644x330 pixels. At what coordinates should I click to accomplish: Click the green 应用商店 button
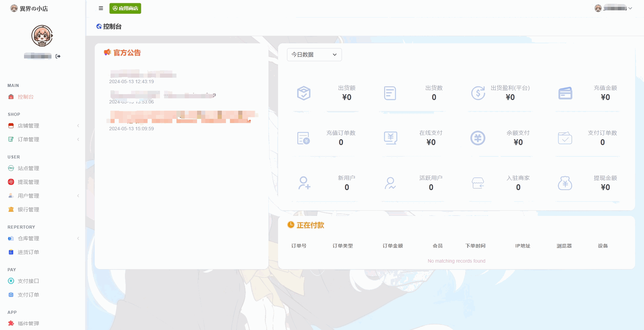pos(125,8)
